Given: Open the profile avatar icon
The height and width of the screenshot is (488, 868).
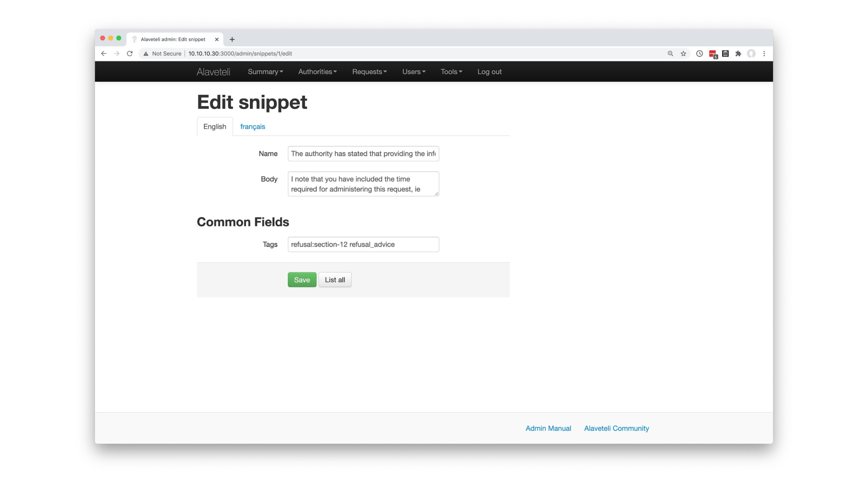Looking at the screenshot, I should 751,53.
